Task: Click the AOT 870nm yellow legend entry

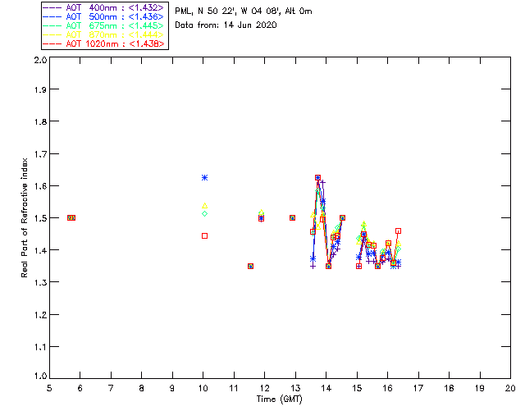Action: click(x=104, y=34)
